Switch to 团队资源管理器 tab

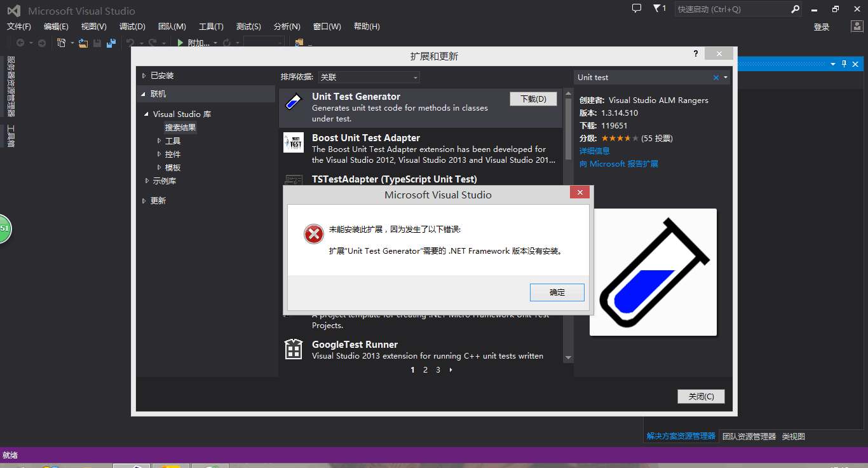point(749,436)
